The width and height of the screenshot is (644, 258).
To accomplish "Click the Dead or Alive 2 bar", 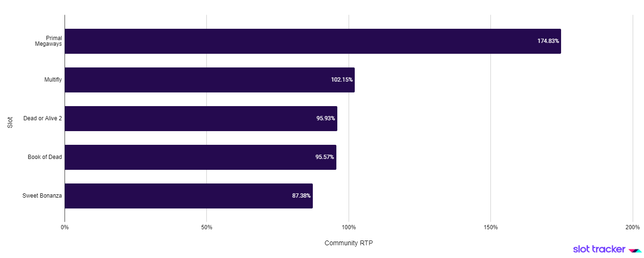I will point(188,118).
